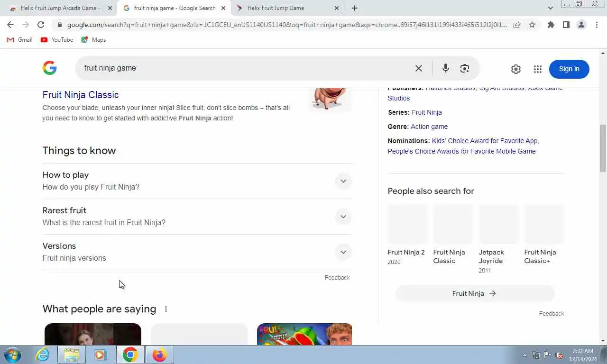Bookmark this page with star icon

click(x=532, y=25)
